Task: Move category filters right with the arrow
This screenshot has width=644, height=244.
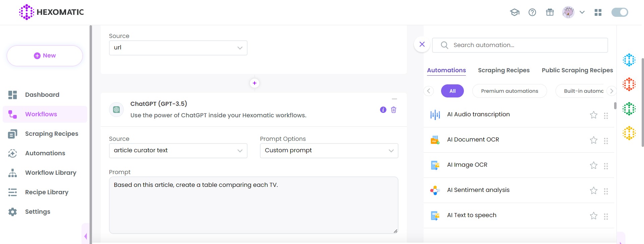Action: 611,91
